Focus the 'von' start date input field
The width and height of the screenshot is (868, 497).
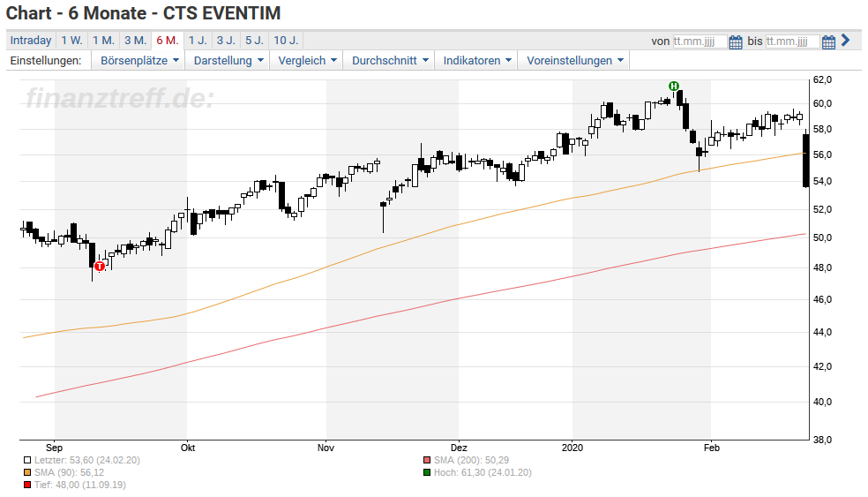[700, 41]
